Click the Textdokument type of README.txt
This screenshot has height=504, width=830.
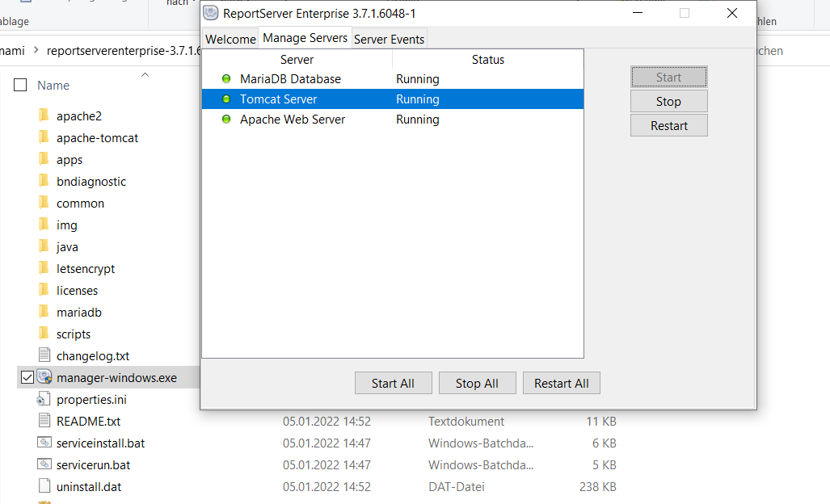466,422
